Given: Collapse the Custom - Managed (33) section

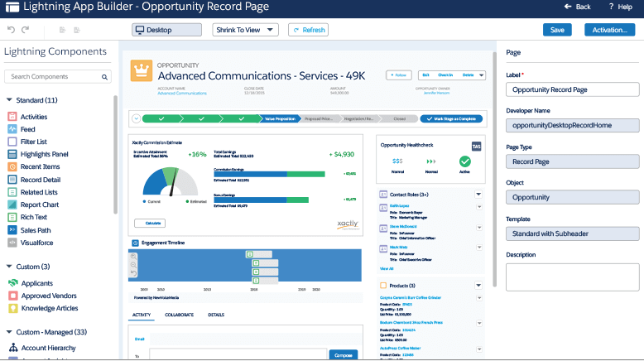Looking at the screenshot, I should tap(9, 332).
